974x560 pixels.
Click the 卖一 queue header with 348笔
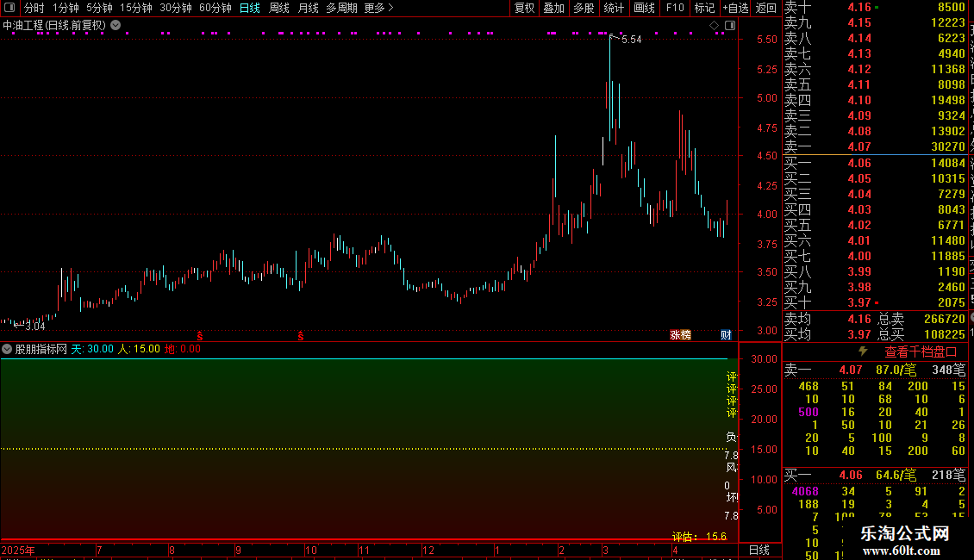[x=875, y=370]
